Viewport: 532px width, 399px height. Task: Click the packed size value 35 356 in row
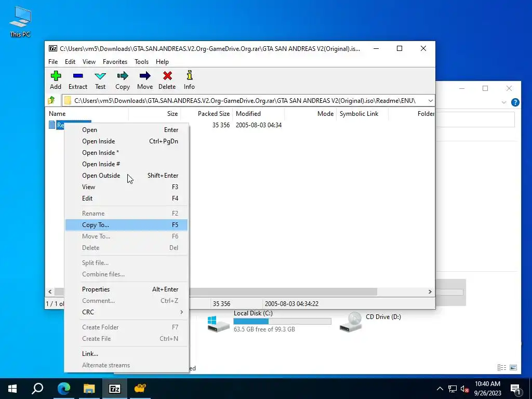pos(221,125)
